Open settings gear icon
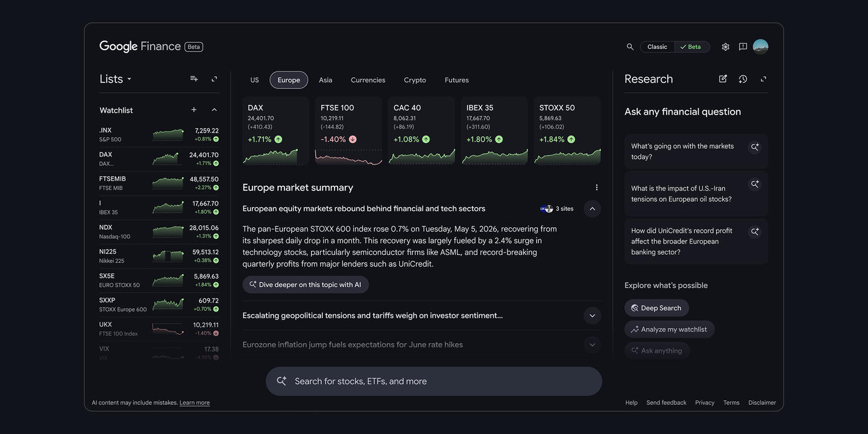This screenshot has height=434, width=868. click(726, 47)
